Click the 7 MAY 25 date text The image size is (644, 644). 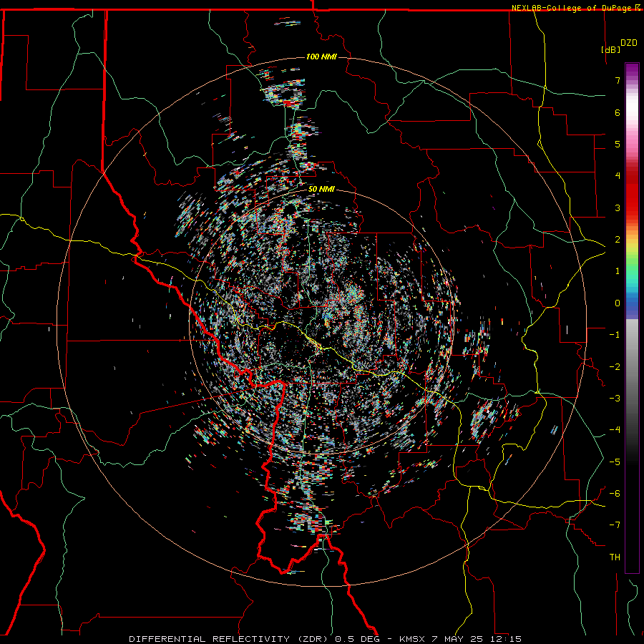coord(457,639)
